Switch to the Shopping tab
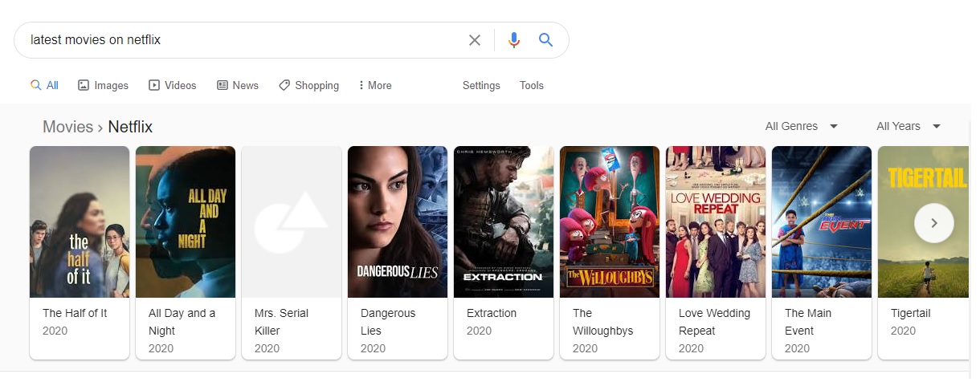This screenshot has width=980, height=386. (x=308, y=85)
